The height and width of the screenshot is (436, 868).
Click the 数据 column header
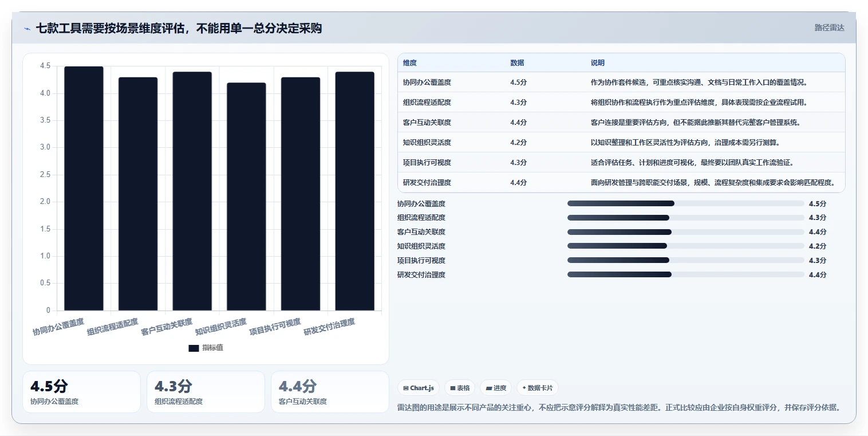(x=517, y=63)
